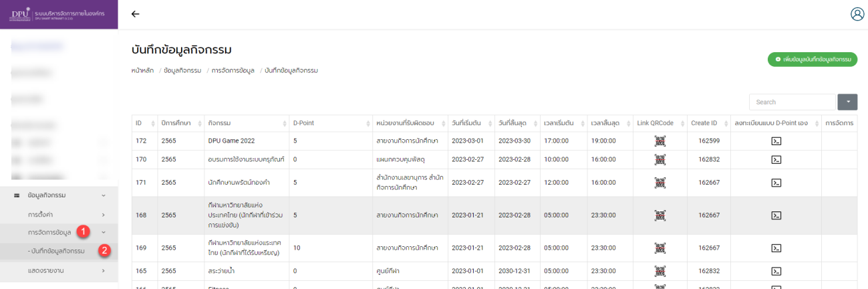Image resolution: width=868 pixels, height=289 pixels.
Task: Open QR code for activity ID 168
Action: coord(660,215)
